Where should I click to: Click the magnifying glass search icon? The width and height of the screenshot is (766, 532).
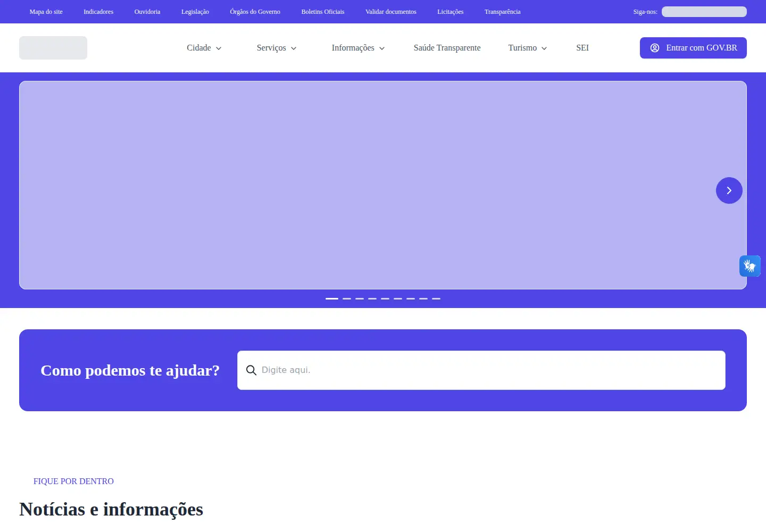pyautogui.click(x=251, y=370)
